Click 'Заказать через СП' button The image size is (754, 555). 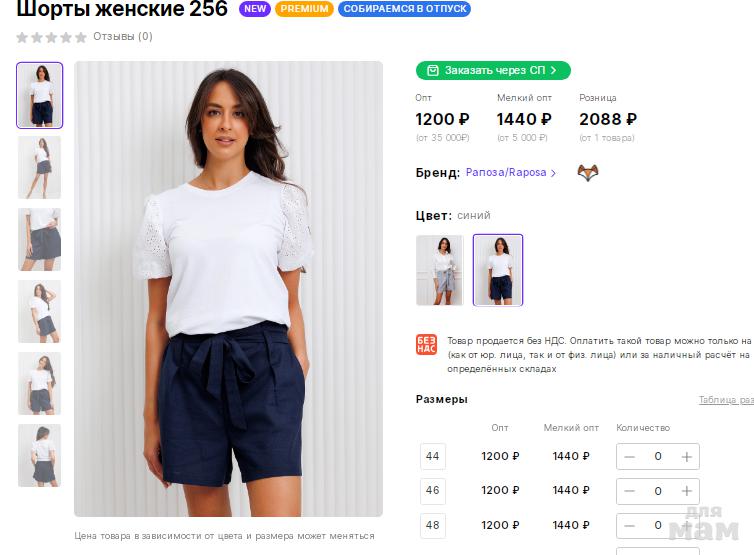(x=493, y=70)
